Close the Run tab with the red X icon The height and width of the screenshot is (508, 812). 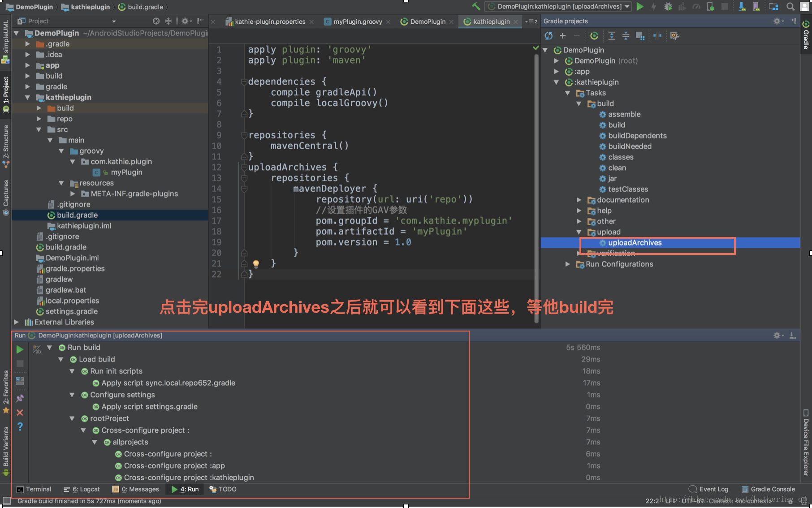tap(20, 413)
